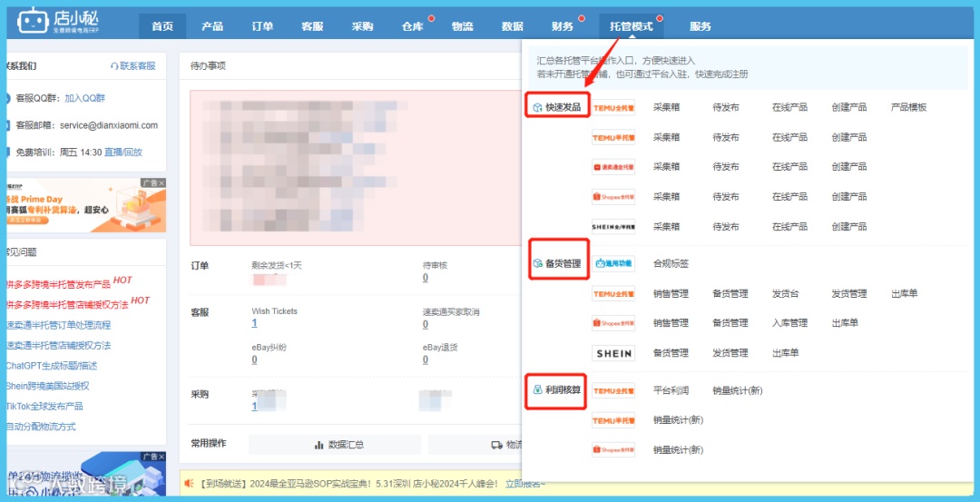The height and width of the screenshot is (502, 980).
Task: Open the 产品 menu
Action: point(212,26)
